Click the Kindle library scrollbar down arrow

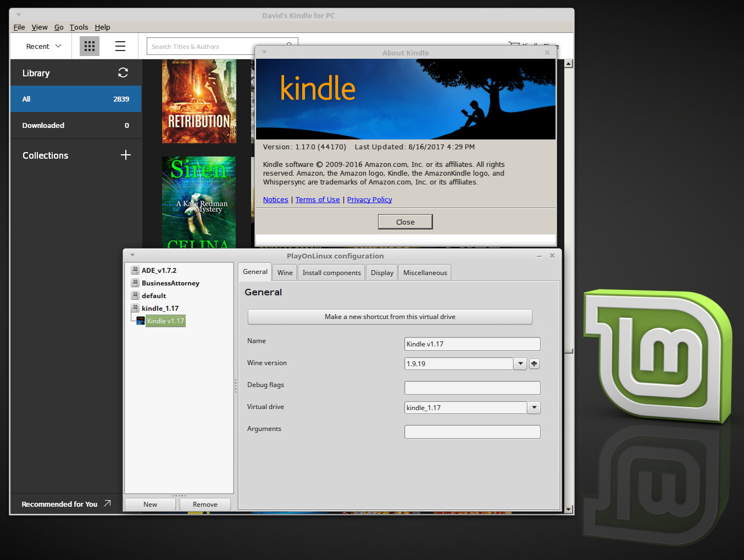[x=569, y=509]
